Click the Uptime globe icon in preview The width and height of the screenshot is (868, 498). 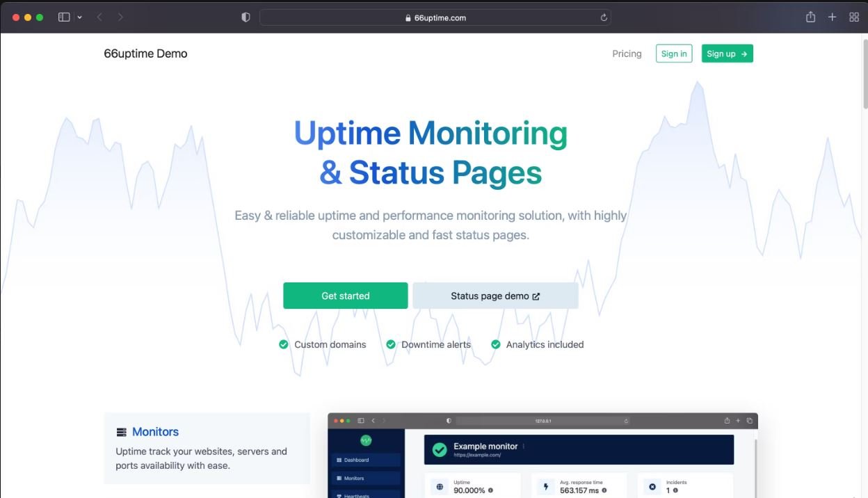point(440,487)
